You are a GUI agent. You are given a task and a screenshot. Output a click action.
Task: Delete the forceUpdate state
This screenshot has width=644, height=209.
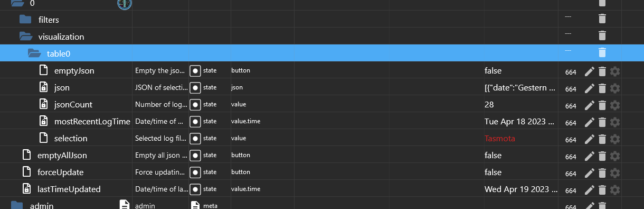click(x=602, y=173)
